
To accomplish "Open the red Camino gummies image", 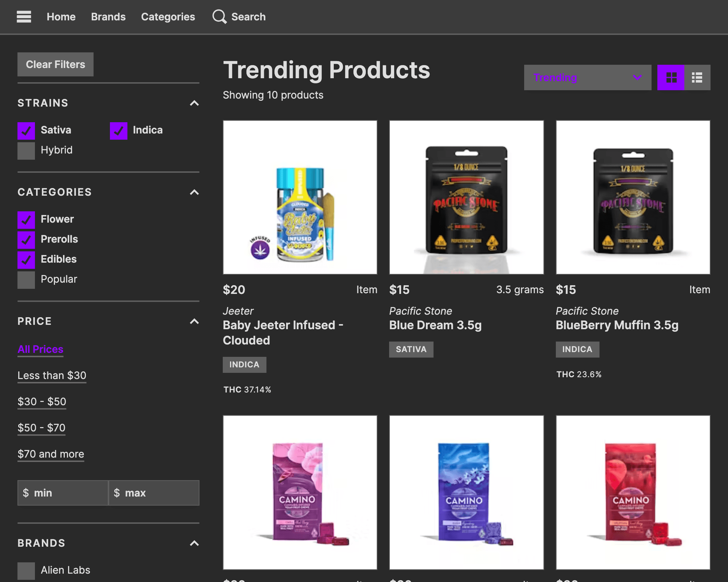I will pos(633,493).
